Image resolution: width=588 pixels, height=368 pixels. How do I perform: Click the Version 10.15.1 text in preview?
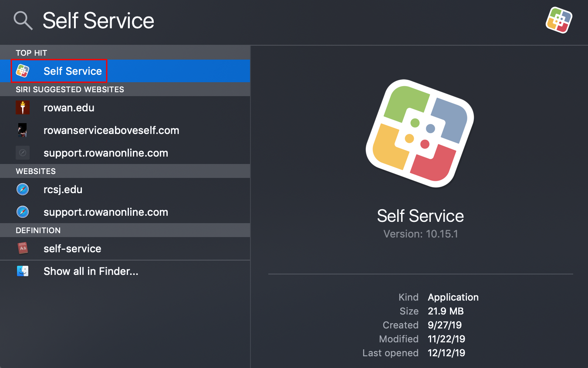click(420, 234)
